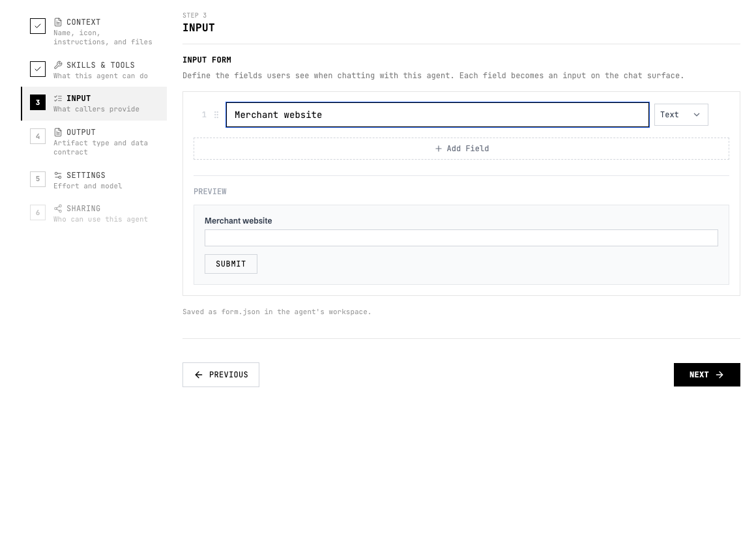Click the step number 6 box

point(38,212)
